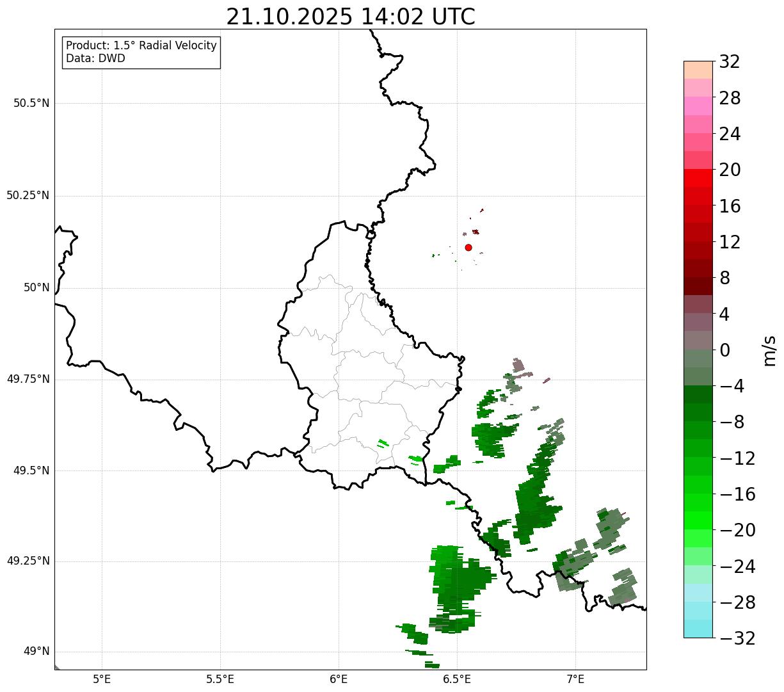Click the colorbar value 12

[730, 242]
